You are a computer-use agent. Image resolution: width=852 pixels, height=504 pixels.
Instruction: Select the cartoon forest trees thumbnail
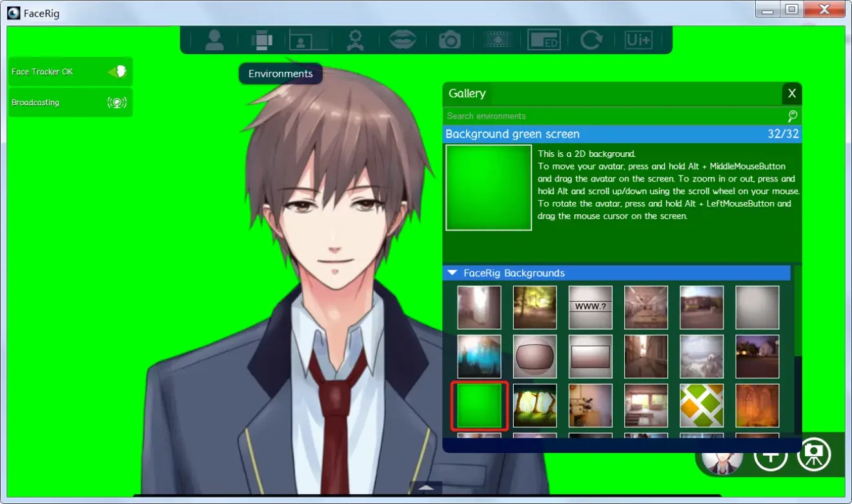tap(535, 406)
